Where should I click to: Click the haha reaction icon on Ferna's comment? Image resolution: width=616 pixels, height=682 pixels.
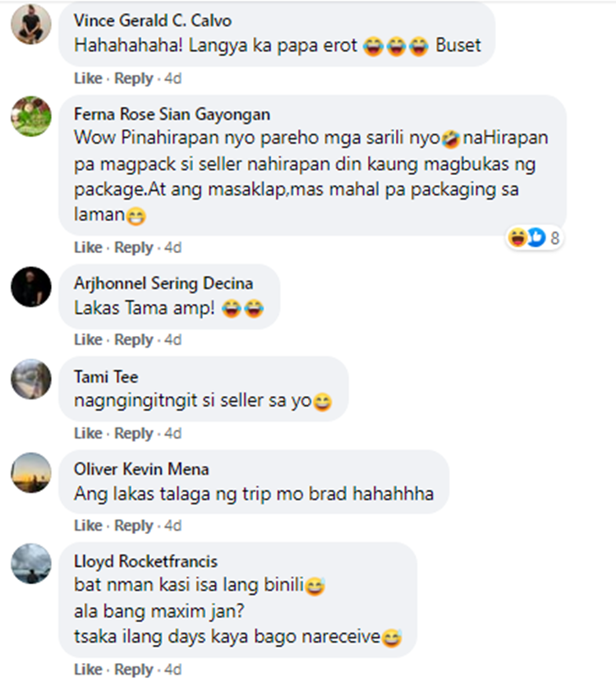pos(517,237)
